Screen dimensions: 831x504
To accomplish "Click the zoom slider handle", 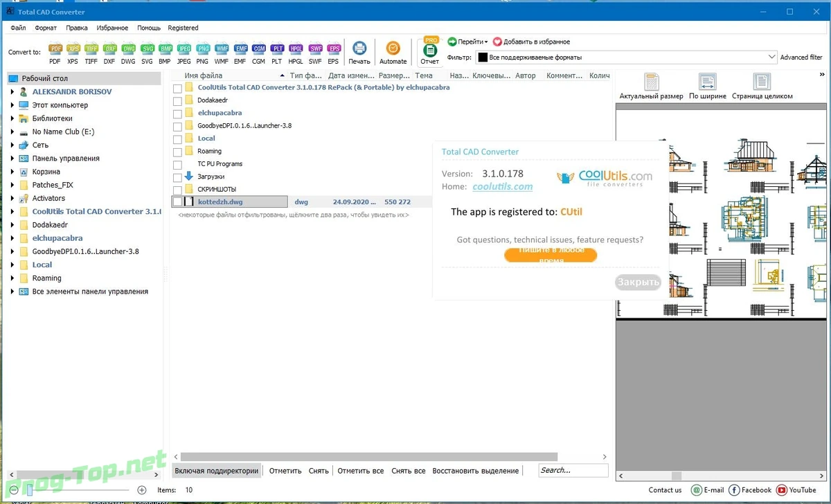I will (30, 490).
